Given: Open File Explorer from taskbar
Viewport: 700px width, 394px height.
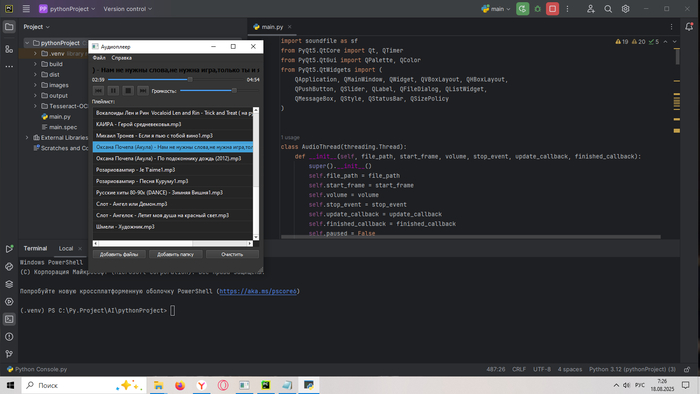Looking at the screenshot, I should [158, 385].
